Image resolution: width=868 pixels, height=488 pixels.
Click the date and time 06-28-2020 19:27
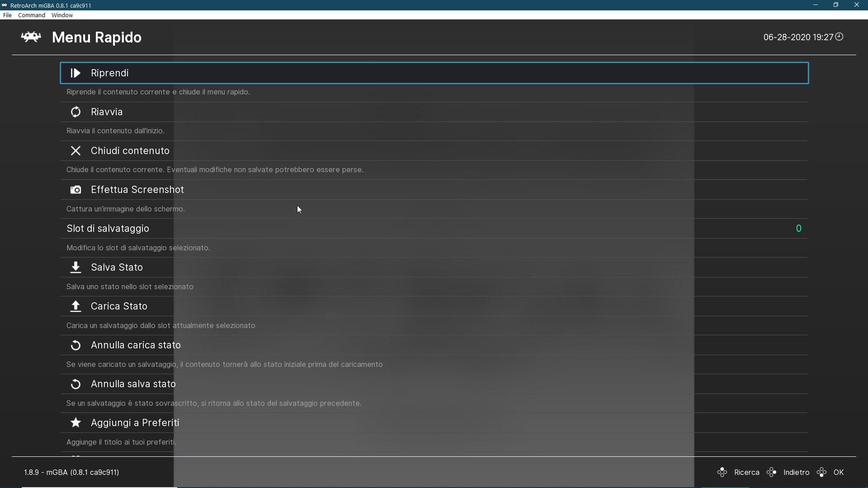coord(798,37)
